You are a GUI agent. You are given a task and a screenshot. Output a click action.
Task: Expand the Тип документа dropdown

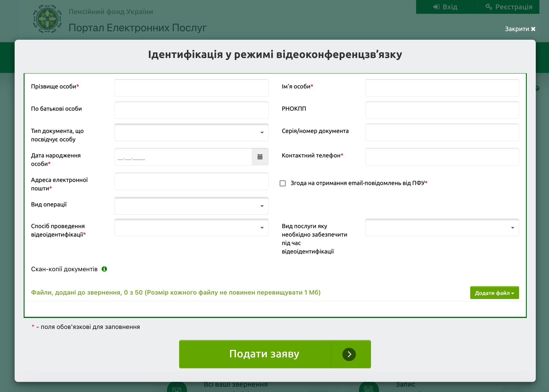pos(191,132)
